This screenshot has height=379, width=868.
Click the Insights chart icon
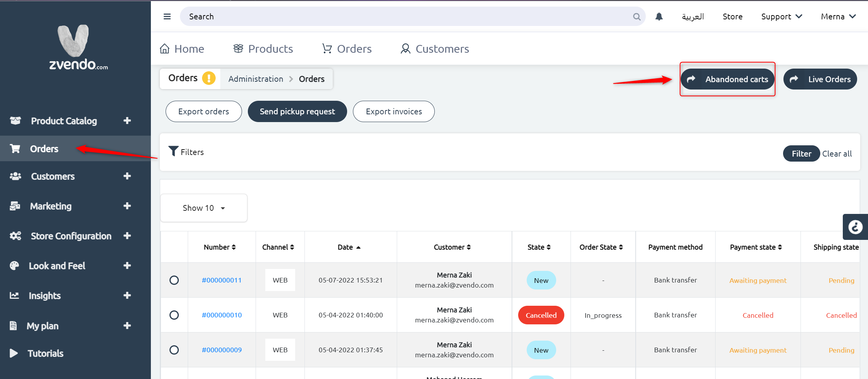pyautogui.click(x=14, y=295)
